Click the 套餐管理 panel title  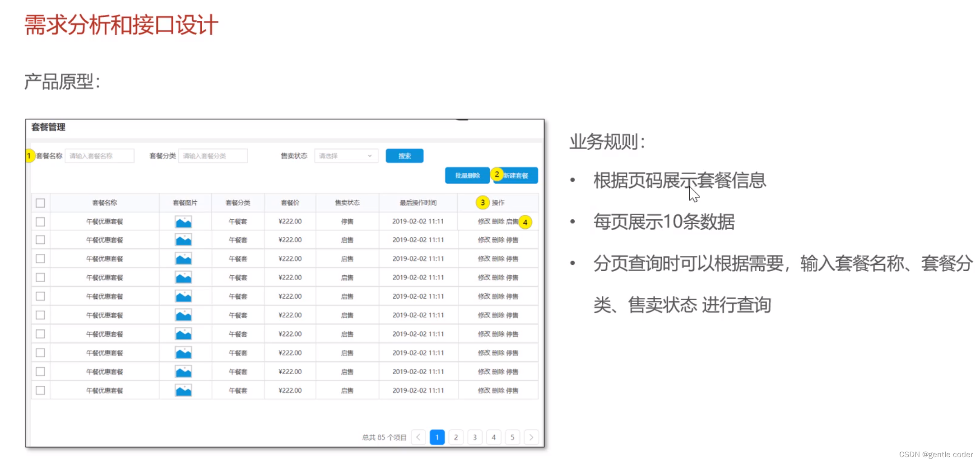48,127
